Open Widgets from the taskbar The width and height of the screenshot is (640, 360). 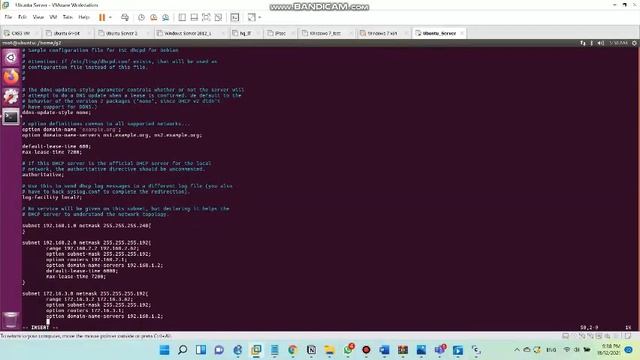click(201, 350)
